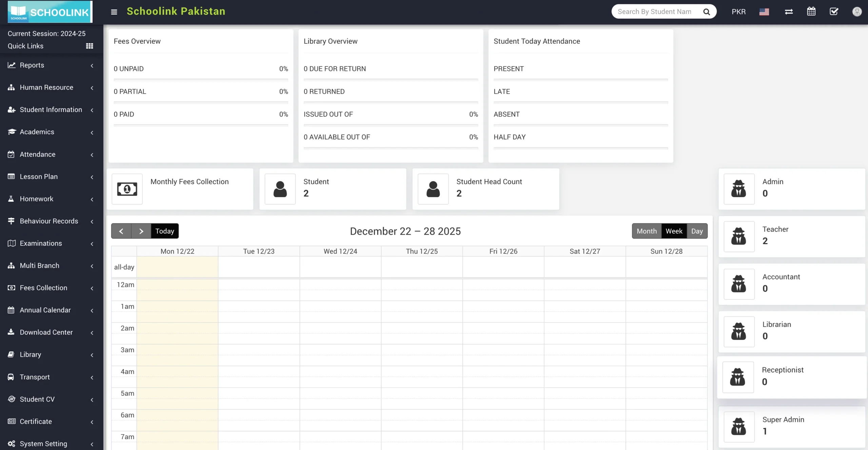868x450 pixels.
Task: Select the PKR currency option
Action: click(738, 12)
